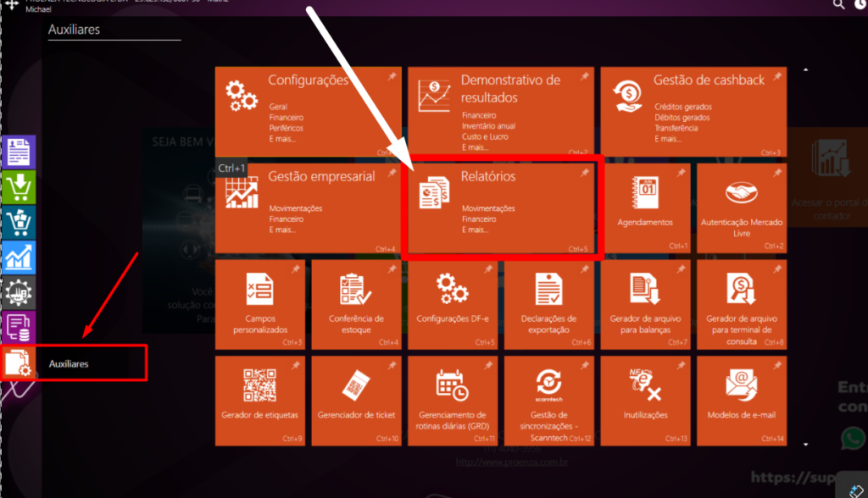Viewport: 868px width, 498px height.
Task: Open Gerador de etiquetas QR code tile
Action: point(260,400)
